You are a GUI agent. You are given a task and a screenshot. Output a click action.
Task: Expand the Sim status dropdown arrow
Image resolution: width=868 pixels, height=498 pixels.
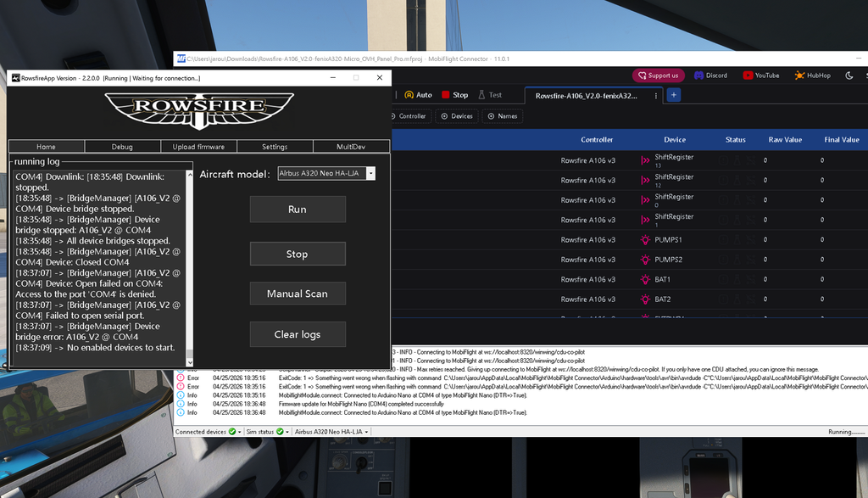point(287,432)
